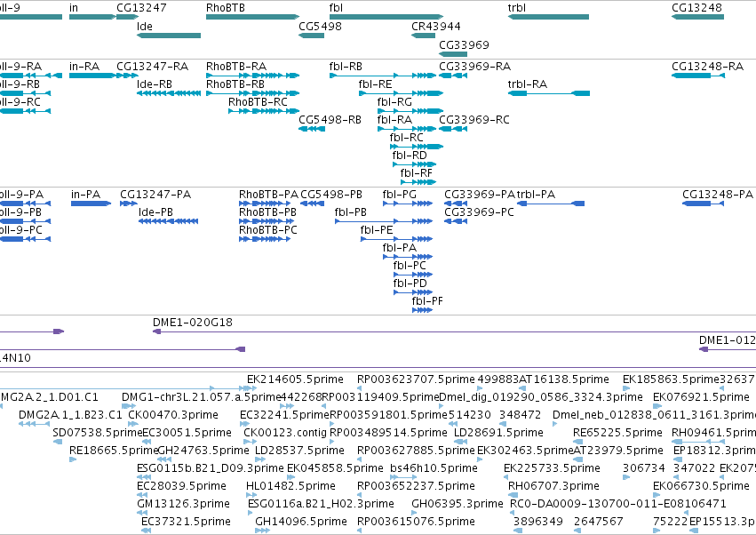Select transcript CG33969-RA

[x=453, y=76]
